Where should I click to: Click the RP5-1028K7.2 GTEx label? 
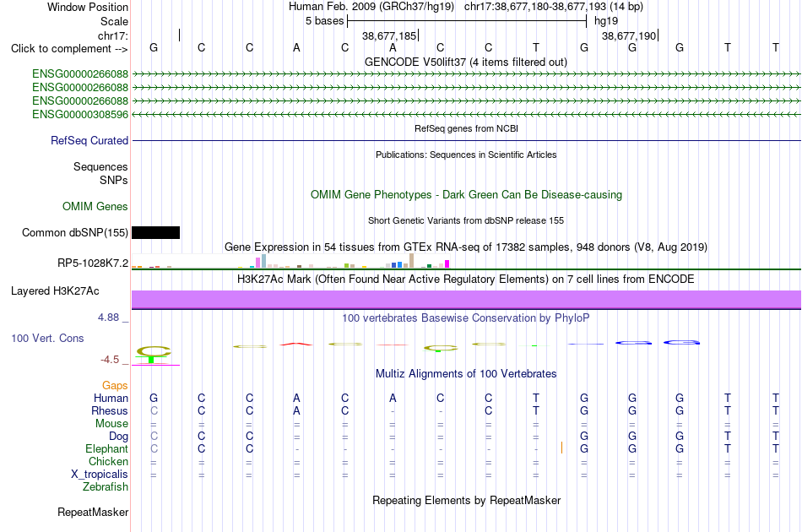[x=93, y=263]
